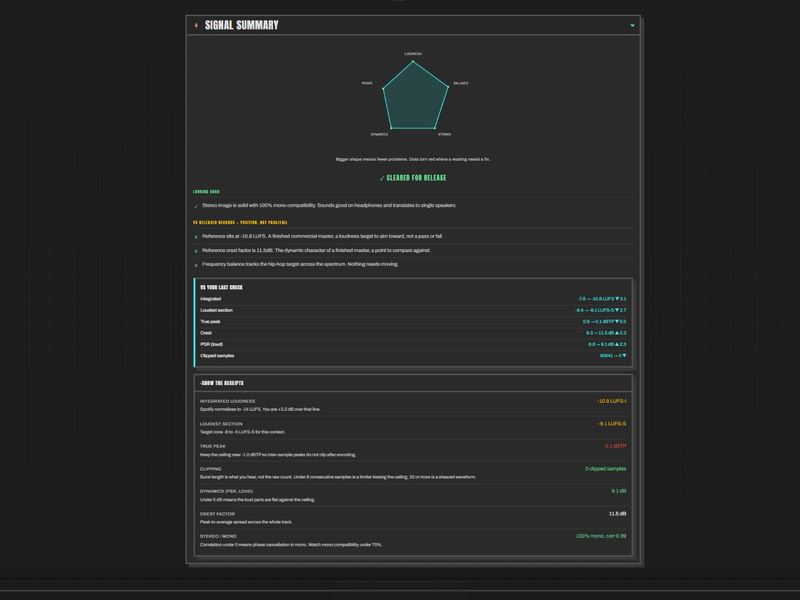
Task: Click the Clipped samples row in last check
Action: click(x=413, y=356)
